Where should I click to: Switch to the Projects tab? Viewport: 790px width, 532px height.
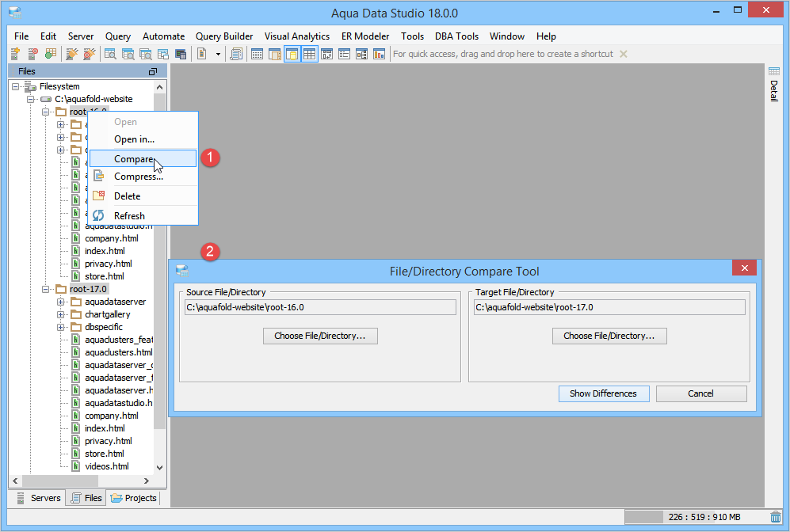(133, 498)
